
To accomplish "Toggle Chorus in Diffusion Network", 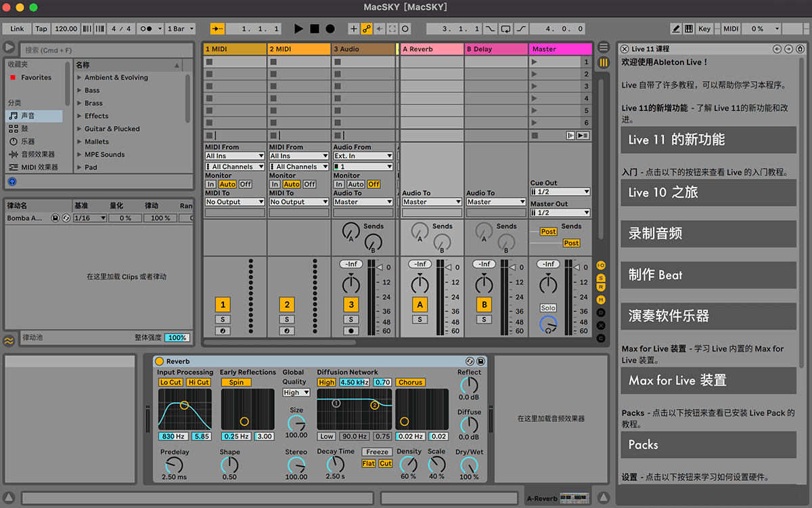I will pos(411,382).
